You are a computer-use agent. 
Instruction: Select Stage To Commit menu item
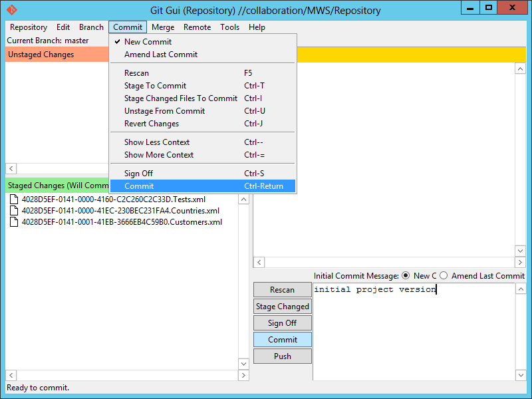click(155, 86)
